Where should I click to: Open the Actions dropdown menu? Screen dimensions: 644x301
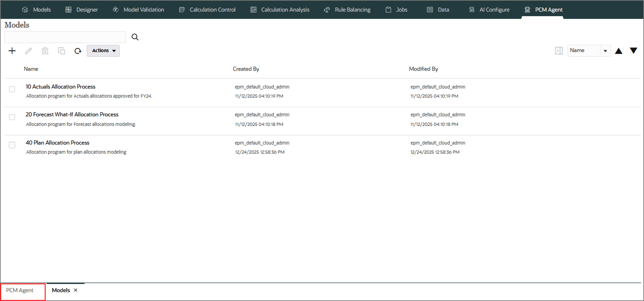[103, 51]
